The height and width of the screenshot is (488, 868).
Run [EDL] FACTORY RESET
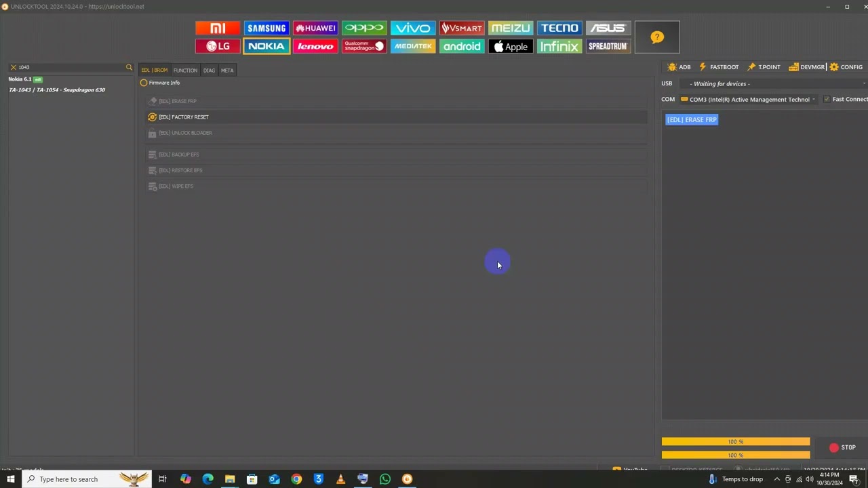click(397, 117)
